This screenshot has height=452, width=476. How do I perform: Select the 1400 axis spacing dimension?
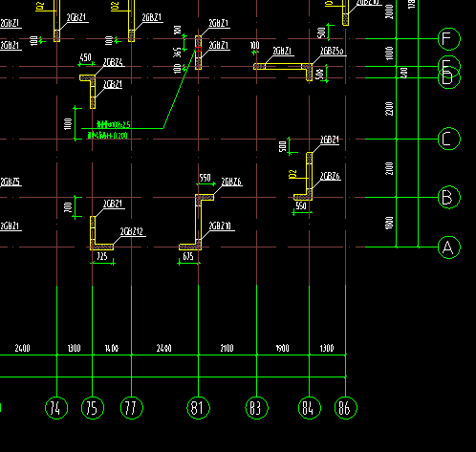pos(112,348)
